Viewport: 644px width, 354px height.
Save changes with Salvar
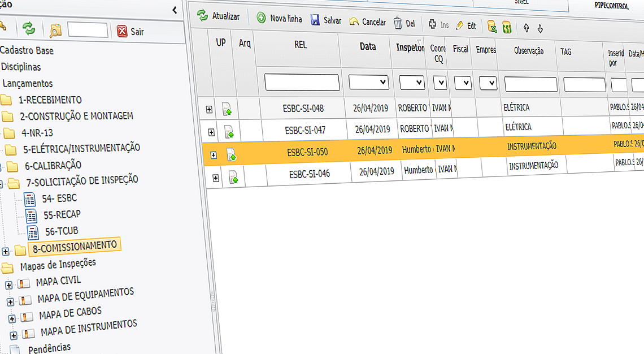pyautogui.click(x=326, y=20)
